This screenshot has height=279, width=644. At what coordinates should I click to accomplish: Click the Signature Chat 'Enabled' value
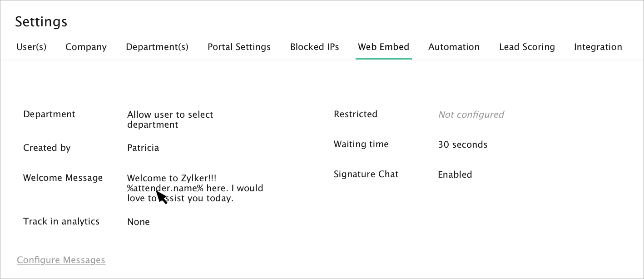pyautogui.click(x=455, y=174)
